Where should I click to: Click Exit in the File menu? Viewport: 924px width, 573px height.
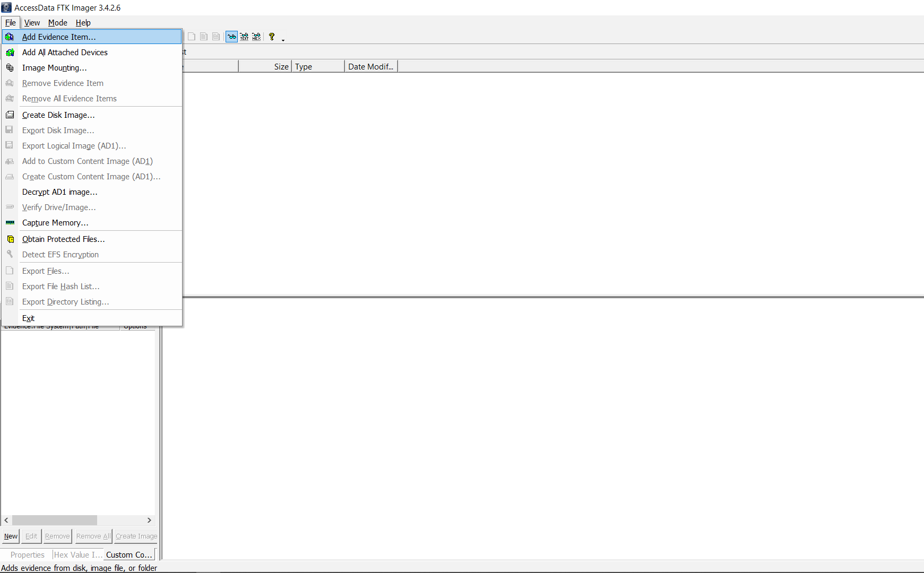92,318
